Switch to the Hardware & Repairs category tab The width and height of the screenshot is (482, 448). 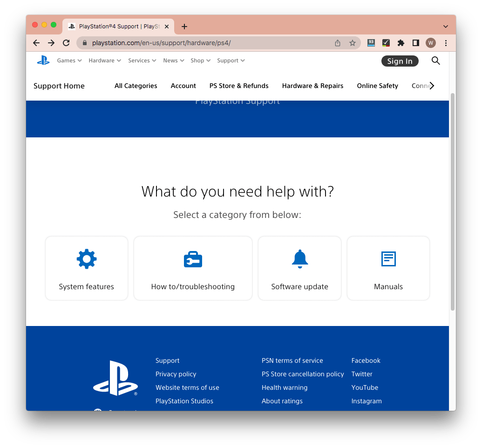point(312,86)
